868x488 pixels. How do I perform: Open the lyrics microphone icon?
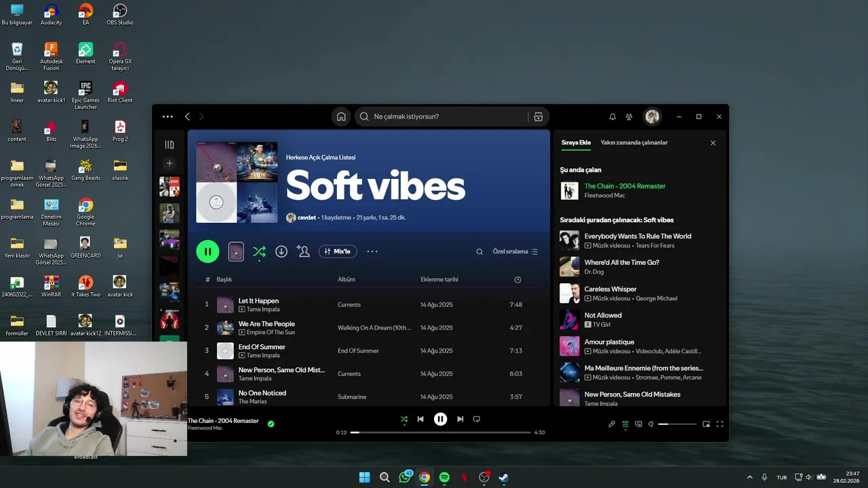tap(612, 424)
